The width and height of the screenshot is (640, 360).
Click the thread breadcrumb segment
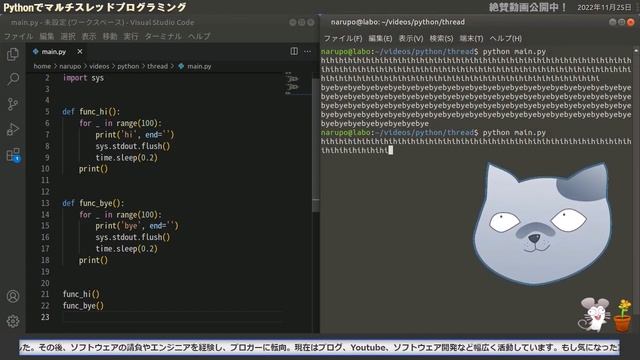(158, 66)
